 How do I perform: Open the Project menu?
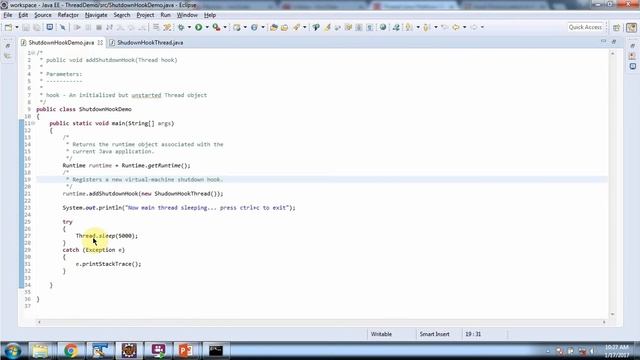point(145,15)
